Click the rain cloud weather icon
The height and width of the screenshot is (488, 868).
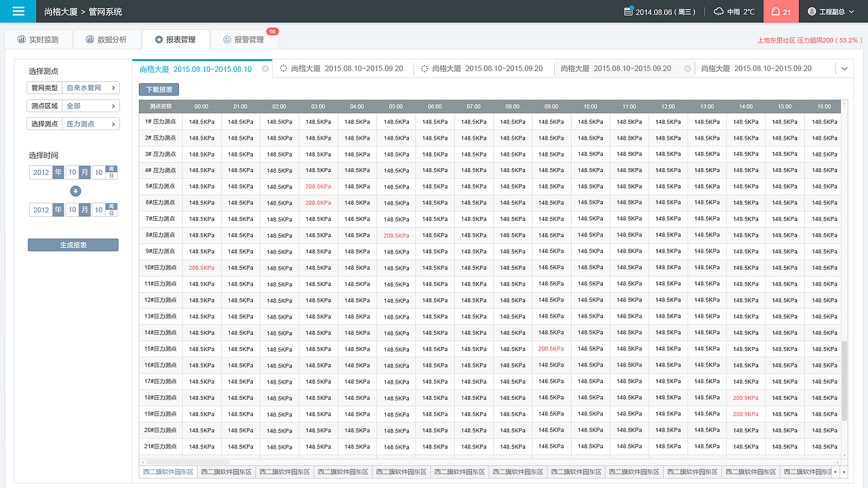719,12
